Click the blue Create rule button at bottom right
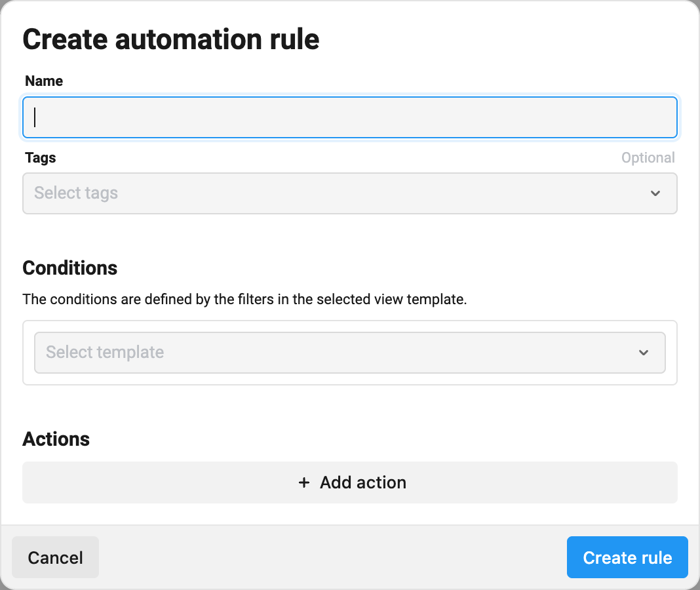 click(627, 557)
